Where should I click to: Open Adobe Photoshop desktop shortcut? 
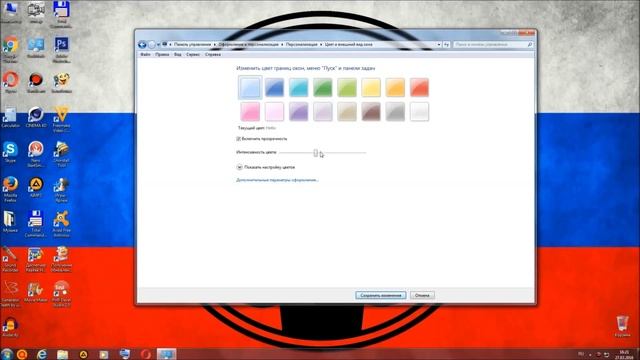tap(61, 49)
